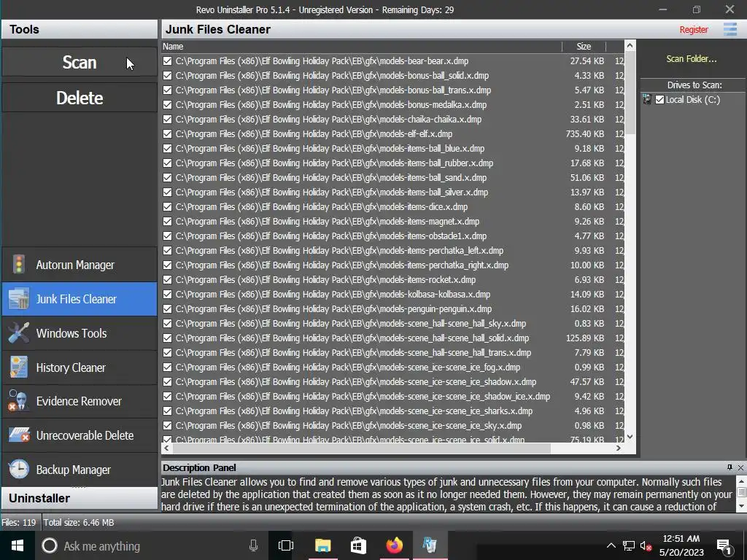Viewport: 747px width, 560px height.
Task: Toggle checkbox for models-chaika-chaika.x.dmp
Action: [x=167, y=119]
